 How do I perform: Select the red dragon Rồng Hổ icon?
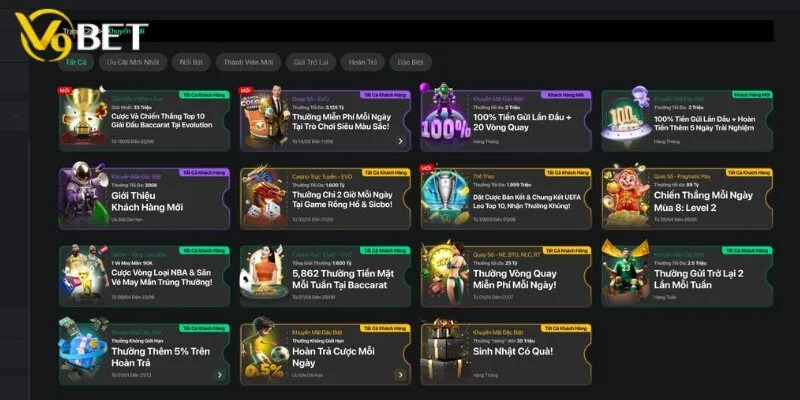point(264,195)
